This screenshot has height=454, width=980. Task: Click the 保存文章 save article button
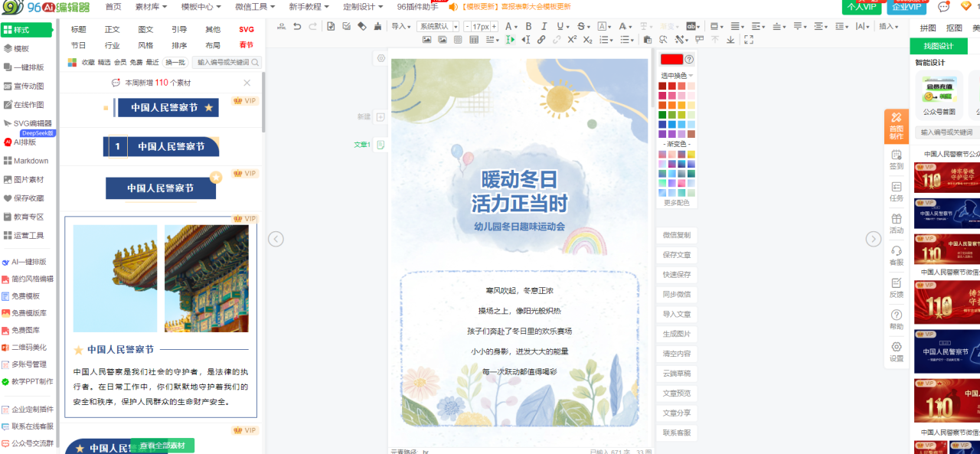(676, 255)
